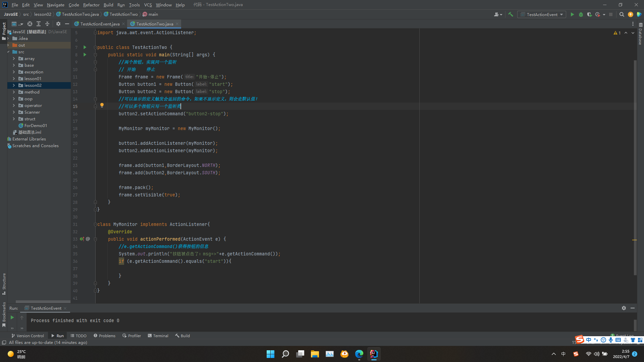This screenshot has height=362, width=644.
Task: Switch to TestActionEvent.java editor tab
Action: pyautogui.click(x=100, y=24)
